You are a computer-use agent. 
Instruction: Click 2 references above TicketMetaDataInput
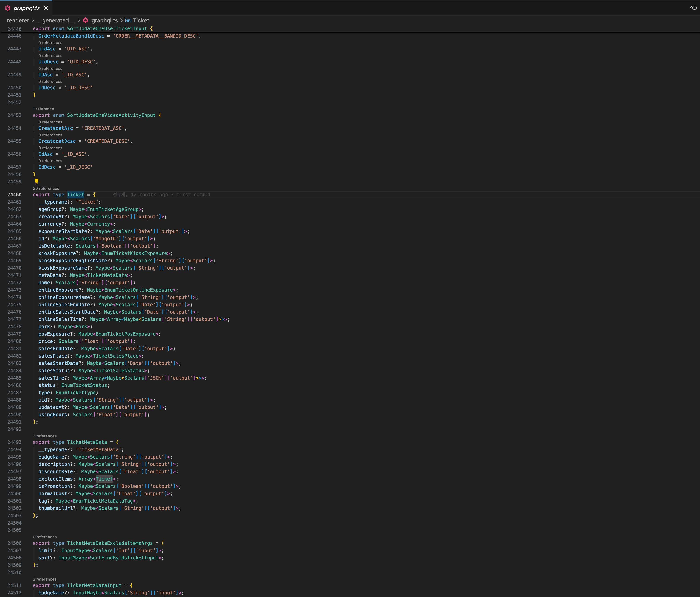tap(45, 579)
